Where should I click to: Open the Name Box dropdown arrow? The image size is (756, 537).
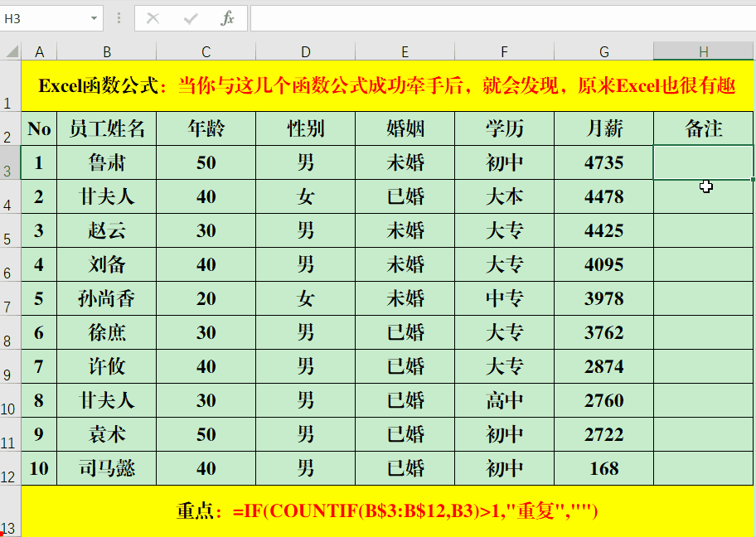coord(94,18)
